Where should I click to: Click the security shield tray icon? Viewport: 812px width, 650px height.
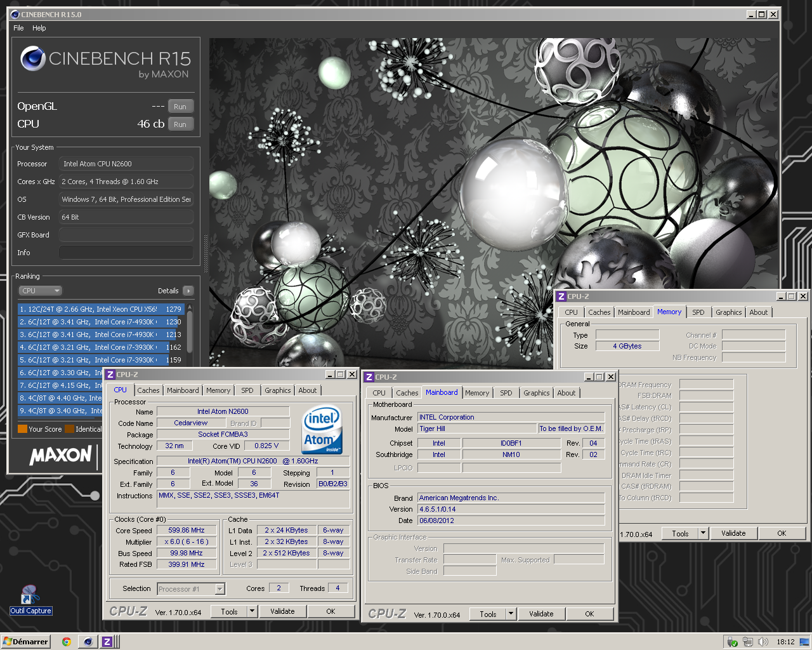[x=733, y=642]
